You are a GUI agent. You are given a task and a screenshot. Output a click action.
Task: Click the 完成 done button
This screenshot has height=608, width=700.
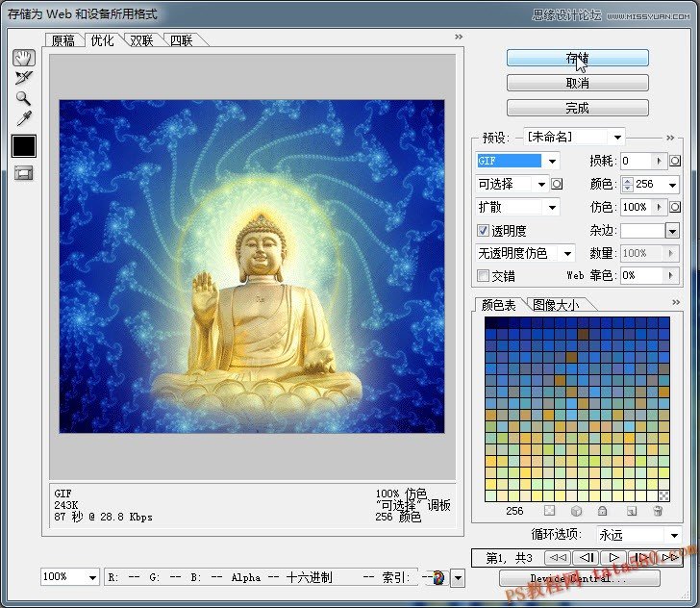click(x=578, y=108)
